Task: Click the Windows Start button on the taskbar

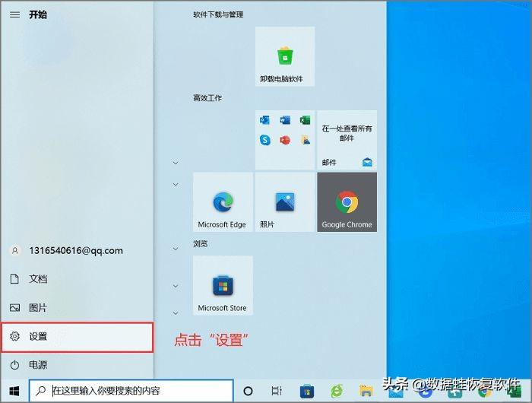Action: 14,391
